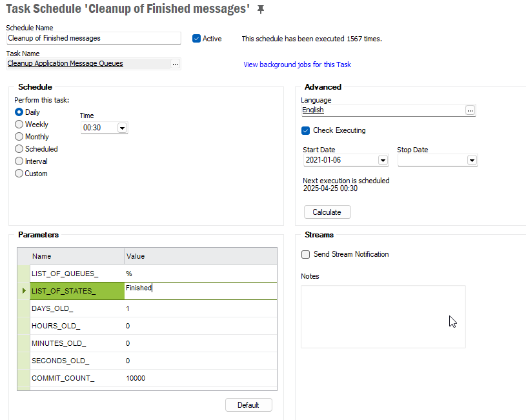This screenshot has width=526, height=420.
Task: Click the Default parameters button
Action: point(248,405)
